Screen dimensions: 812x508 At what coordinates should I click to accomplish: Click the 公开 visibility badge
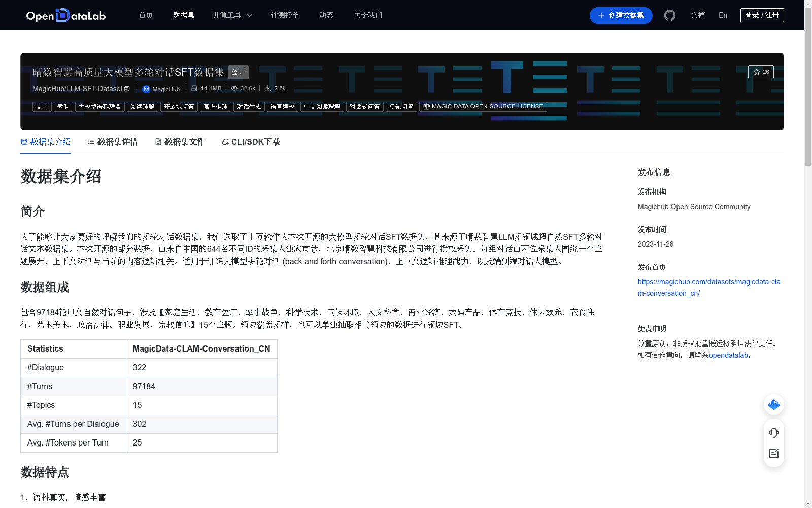click(239, 72)
